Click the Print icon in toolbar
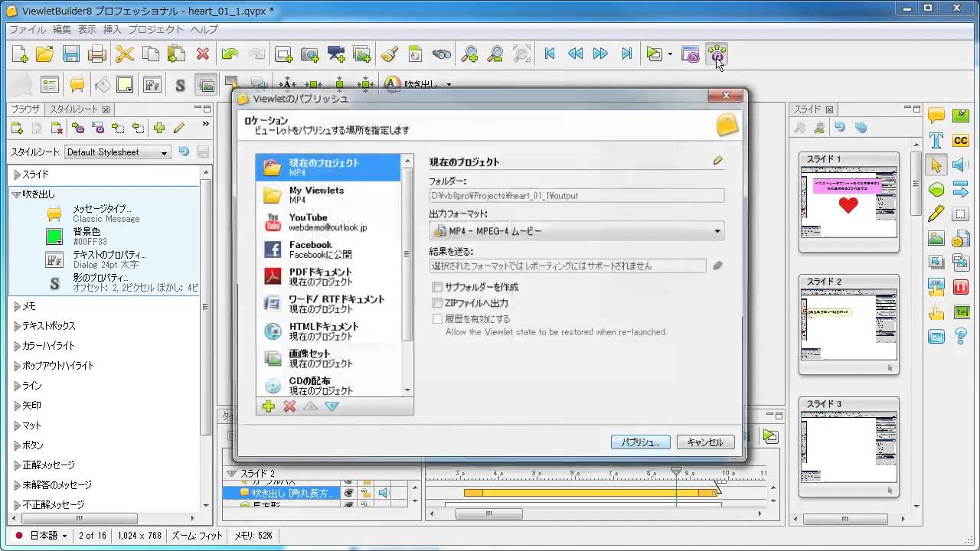The width and height of the screenshot is (980, 551). [97, 54]
